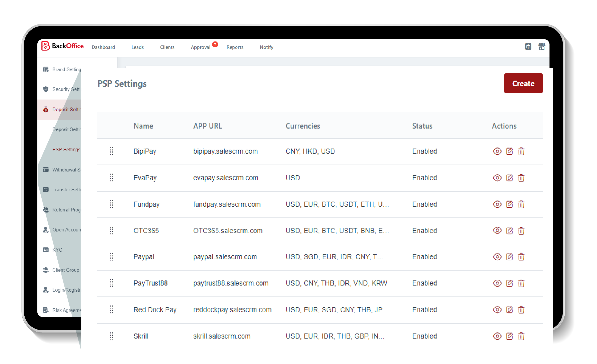
Task: Select PSP Settings in sidebar
Action: (66, 149)
